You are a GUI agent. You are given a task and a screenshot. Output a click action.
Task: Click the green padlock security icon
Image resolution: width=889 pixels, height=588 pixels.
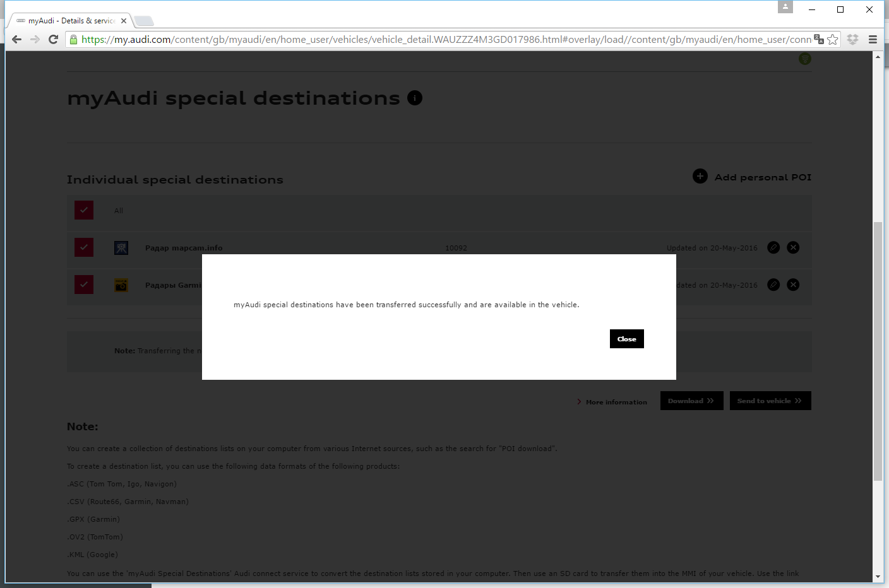pyautogui.click(x=73, y=39)
